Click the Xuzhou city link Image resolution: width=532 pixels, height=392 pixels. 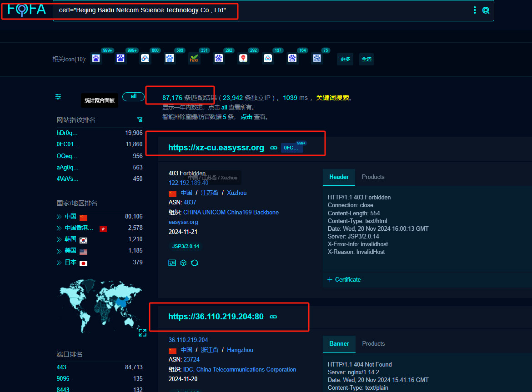pyautogui.click(x=236, y=193)
